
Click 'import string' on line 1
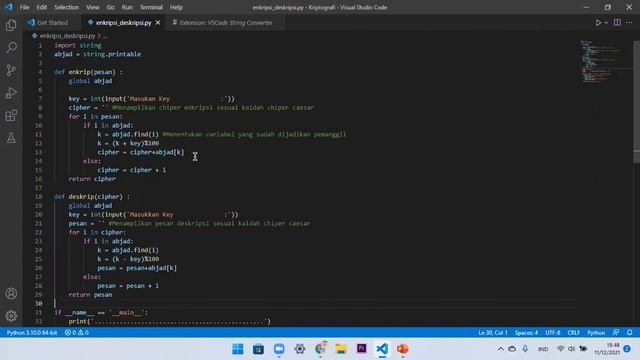tap(78, 45)
